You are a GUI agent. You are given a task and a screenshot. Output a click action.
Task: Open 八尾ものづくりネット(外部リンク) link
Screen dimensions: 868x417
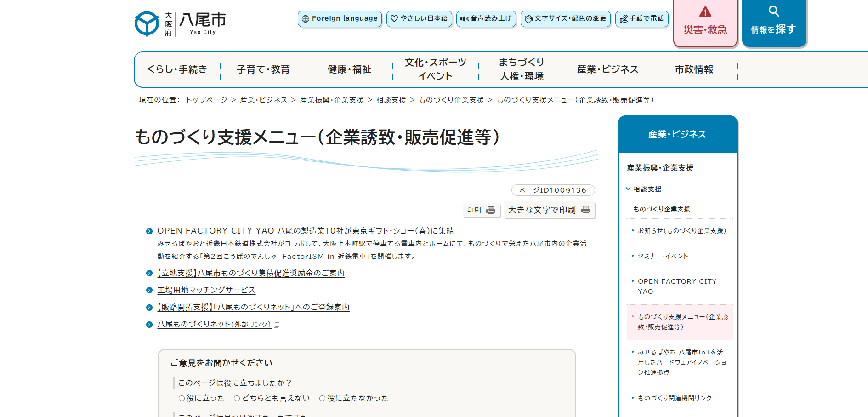(214, 324)
